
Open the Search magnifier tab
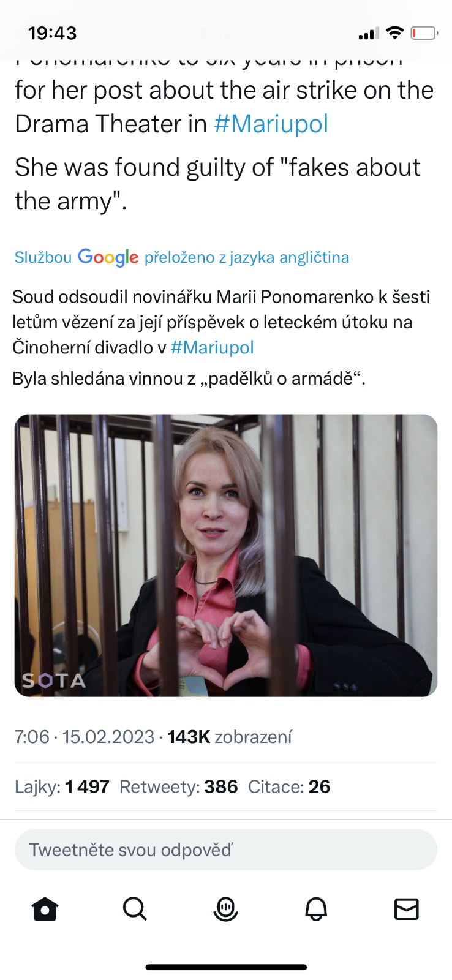pos(135,909)
